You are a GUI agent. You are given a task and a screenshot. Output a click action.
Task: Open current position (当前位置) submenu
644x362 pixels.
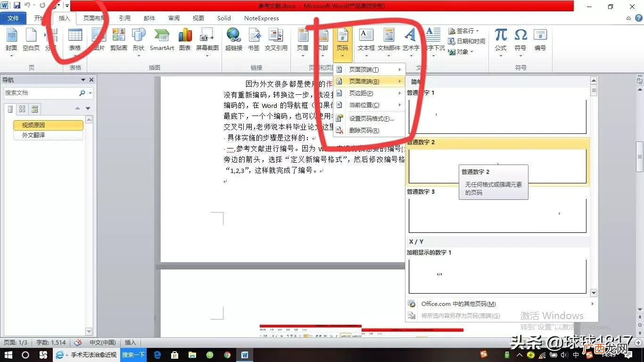click(369, 105)
